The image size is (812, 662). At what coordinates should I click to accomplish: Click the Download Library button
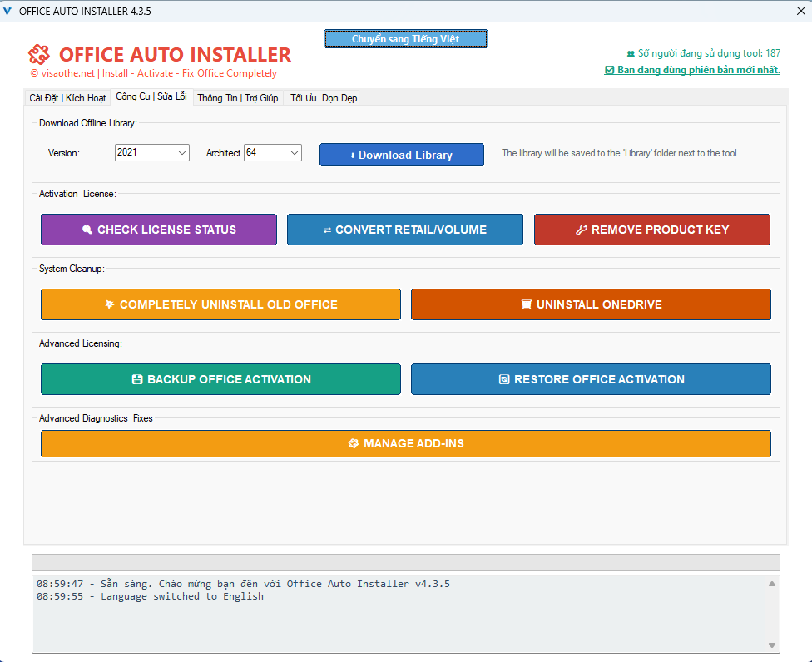tap(401, 155)
